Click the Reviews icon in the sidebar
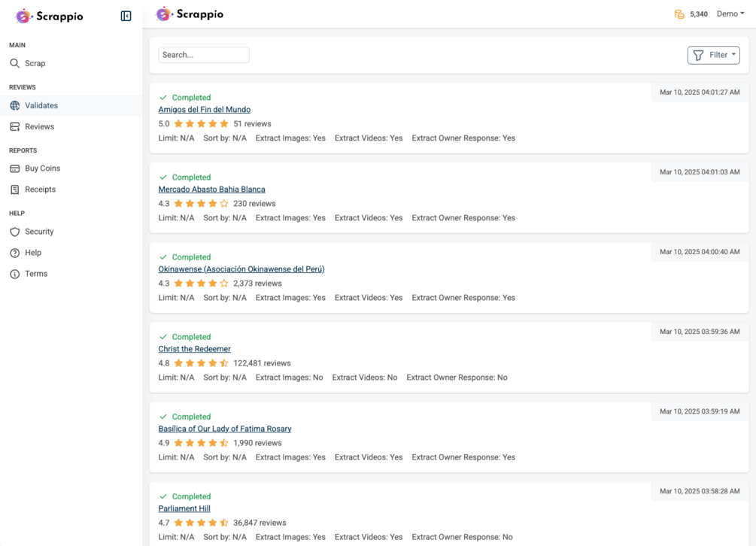Screen dimensions: 756x546 click(x=15, y=127)
